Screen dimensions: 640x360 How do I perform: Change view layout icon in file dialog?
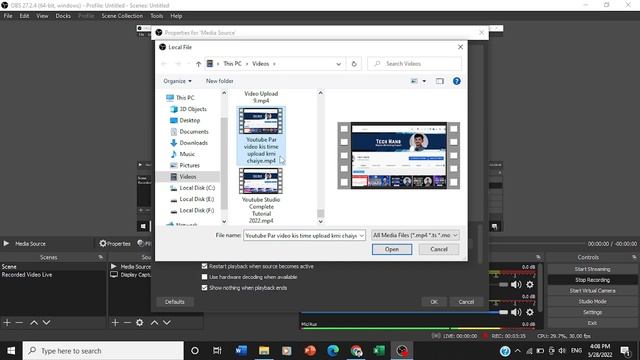tap(414, 81)
